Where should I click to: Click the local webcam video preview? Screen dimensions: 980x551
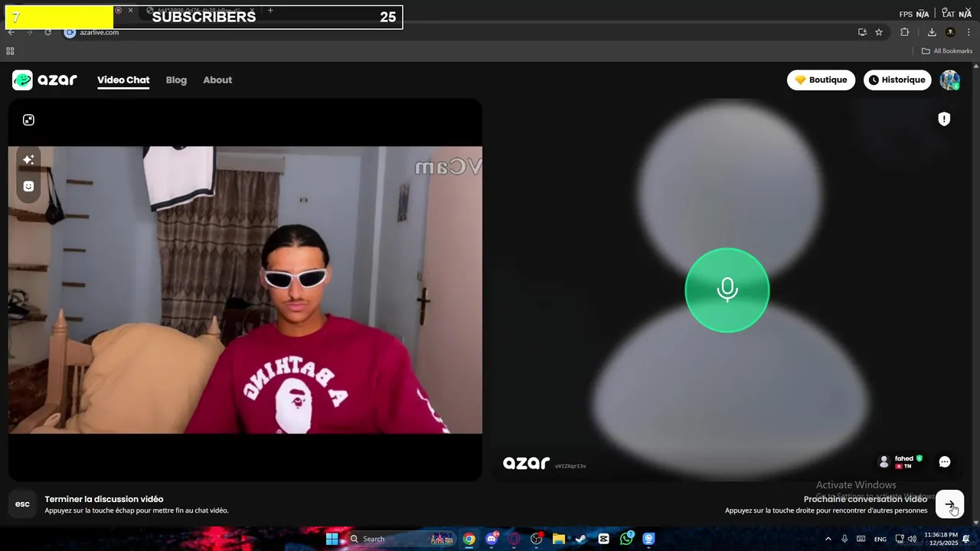[245, 290]
